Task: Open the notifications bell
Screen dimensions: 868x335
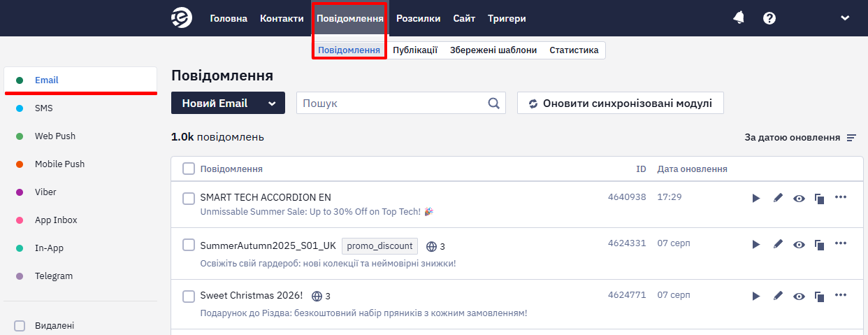Action: pyautogui.click(x=739, y=18)
